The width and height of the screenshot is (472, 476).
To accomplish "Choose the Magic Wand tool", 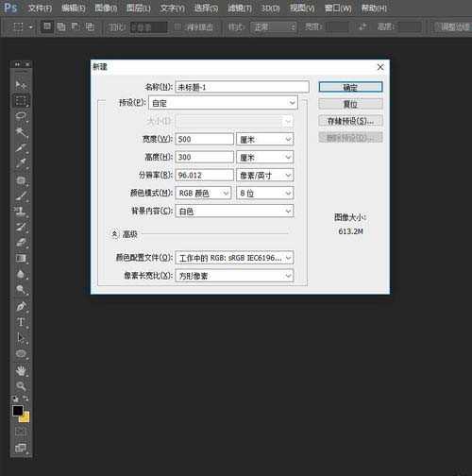I will click(x=21, y=131).
